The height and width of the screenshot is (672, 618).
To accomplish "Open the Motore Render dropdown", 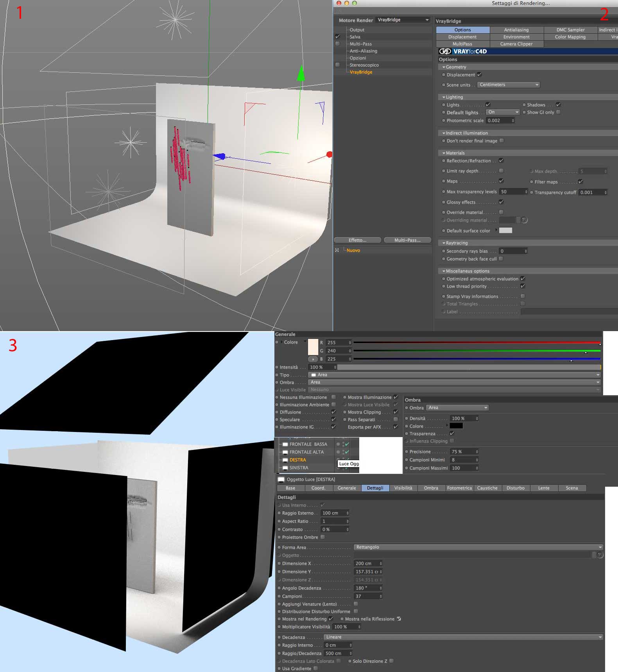I will (403, 20).
